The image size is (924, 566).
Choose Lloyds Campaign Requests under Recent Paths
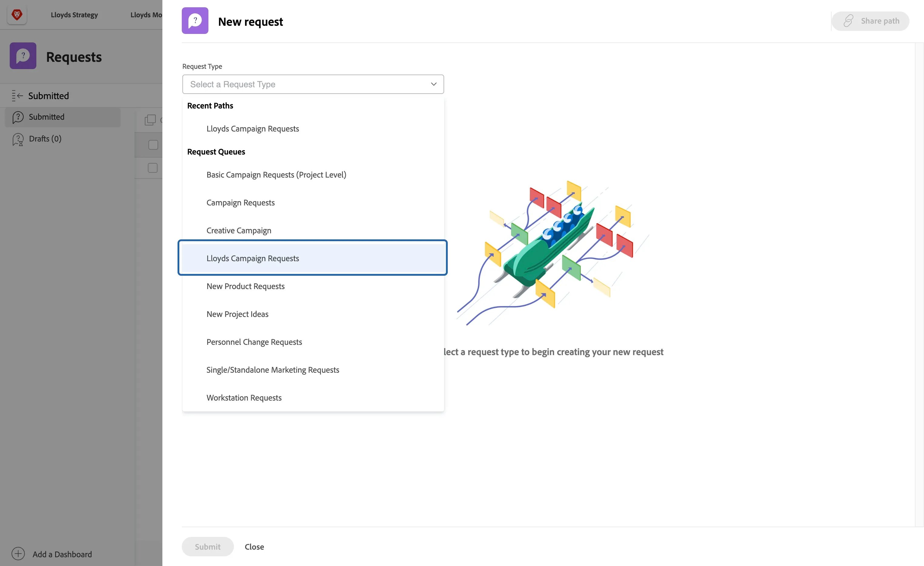313,128
